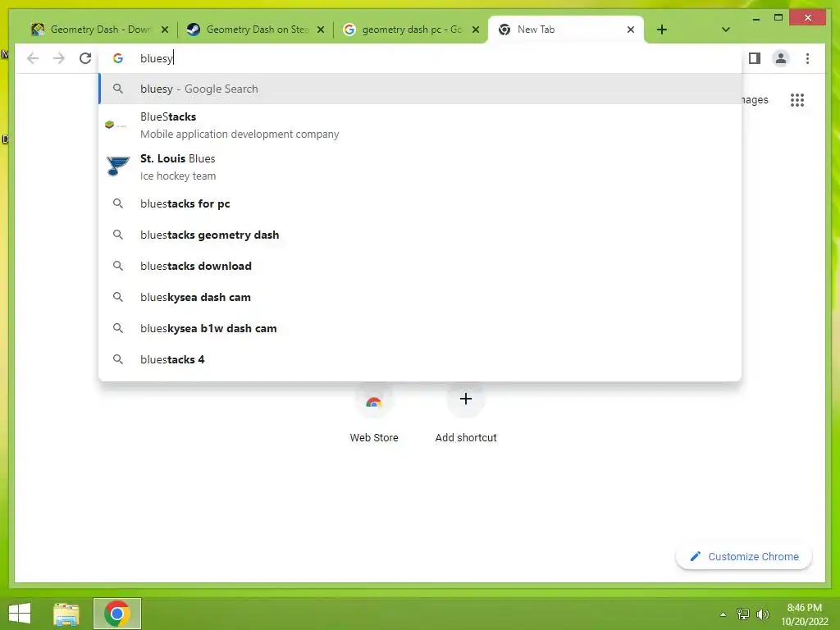Click the Images link
This screenshot has width=840, height=630.
point(755,100)
